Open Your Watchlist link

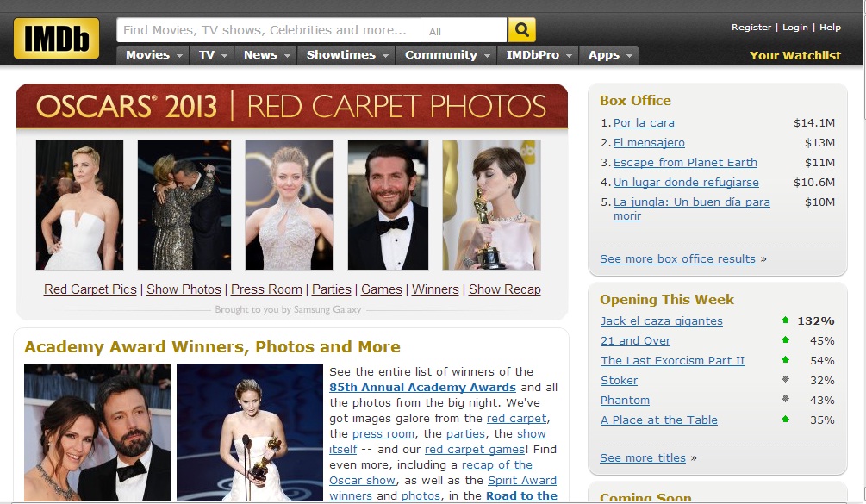[x=794, y=55]
